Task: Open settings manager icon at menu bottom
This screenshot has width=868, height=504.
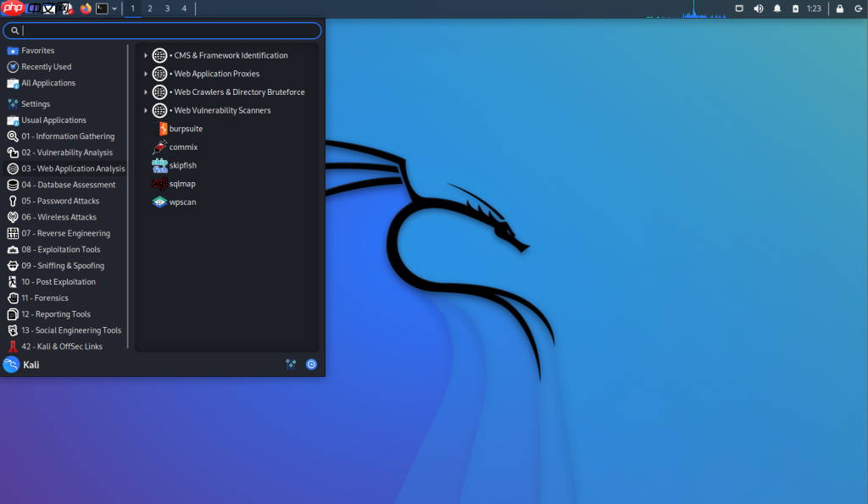Action: [291, 364]
